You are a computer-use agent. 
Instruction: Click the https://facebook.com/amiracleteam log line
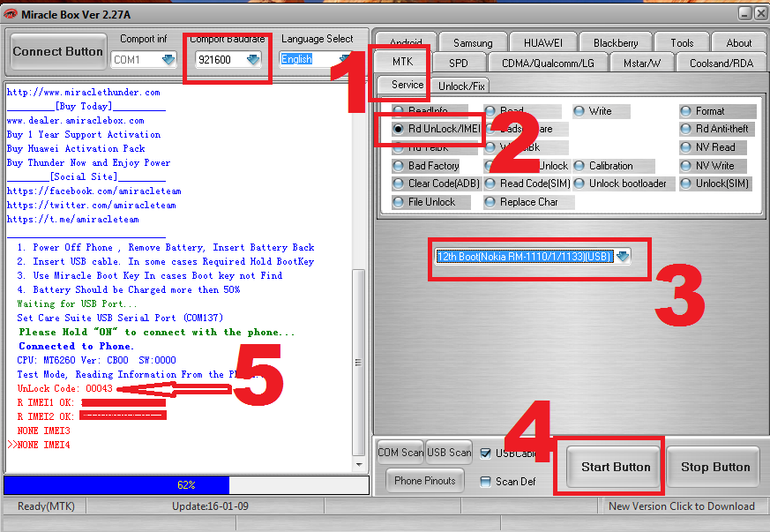[93, 191]
